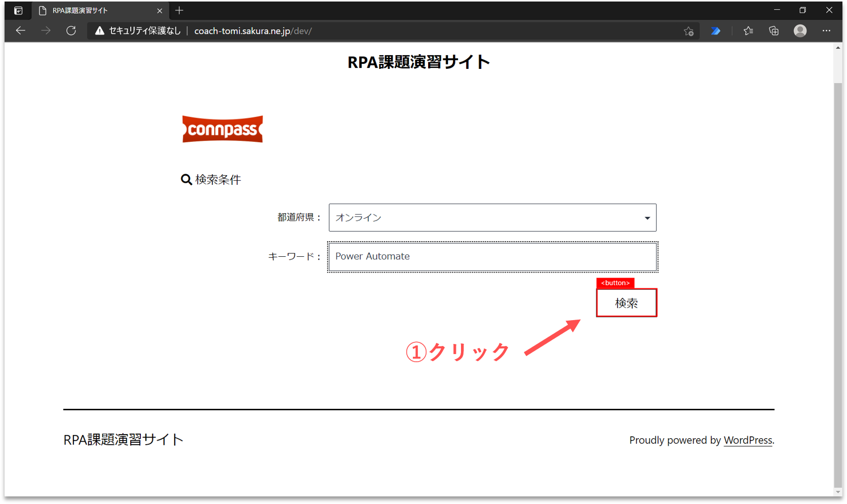Image resolution: width=847 pixels, height=504 pixels.
Task: Open the Power Automate browser extension icon
Action: point(715,31)
